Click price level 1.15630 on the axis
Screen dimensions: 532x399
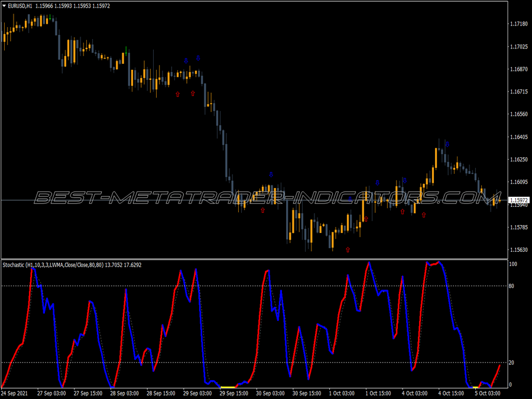(519, 249)
